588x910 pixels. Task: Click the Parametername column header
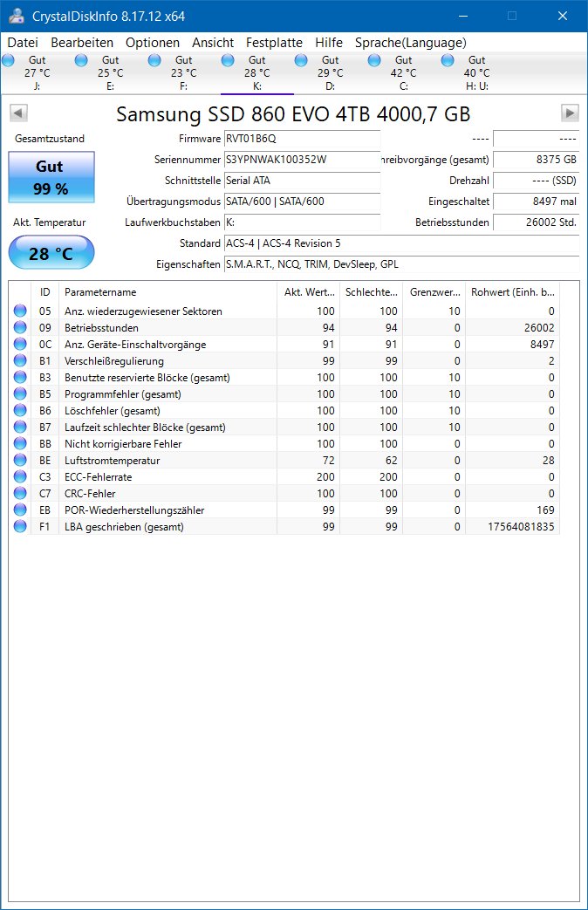pos(168,292)
